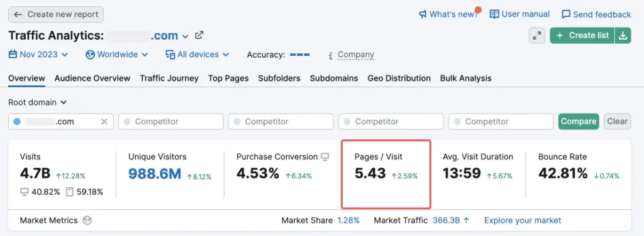Viewport: 644px width, 236px height.
Task: Open the Geo Distribution tab
Action: pos(399,78)
